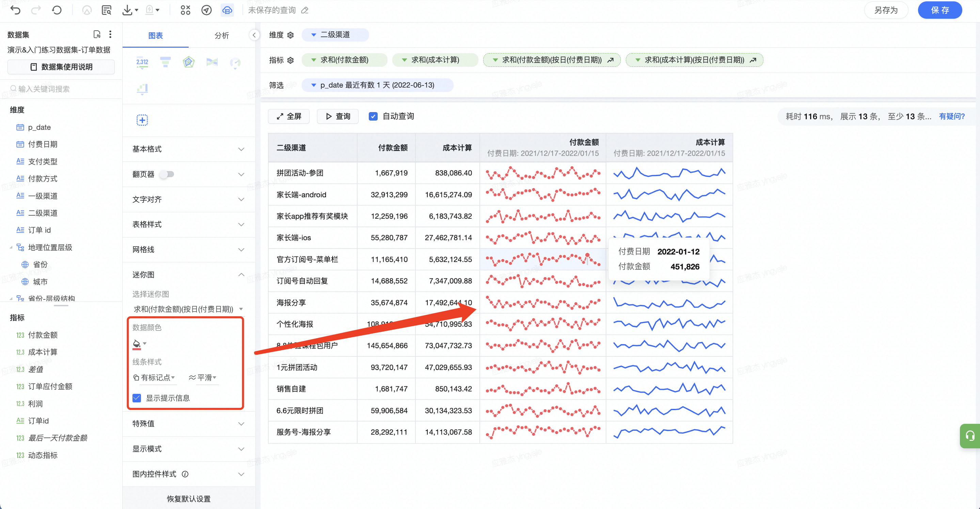Open dataset more options menu

coord(110,34)
